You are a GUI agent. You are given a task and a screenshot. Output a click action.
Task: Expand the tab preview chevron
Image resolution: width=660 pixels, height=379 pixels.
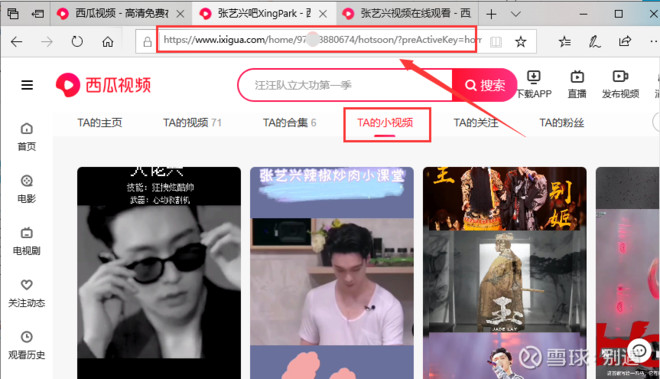point(516,14)
